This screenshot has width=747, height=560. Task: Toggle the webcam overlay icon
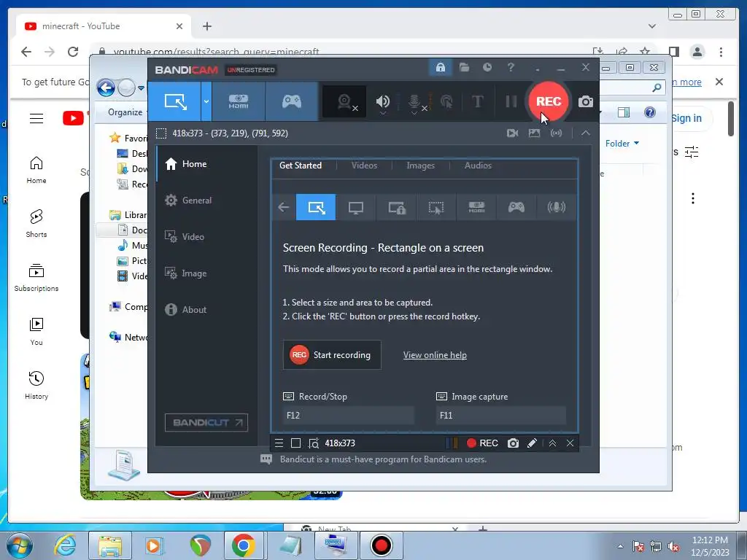click(345, 101)
